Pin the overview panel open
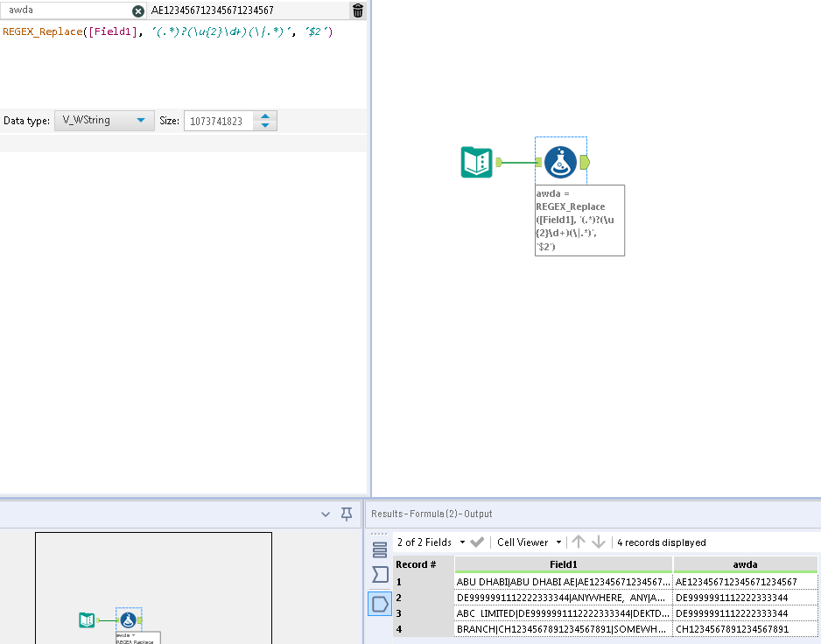 click(x=347, y=514)
